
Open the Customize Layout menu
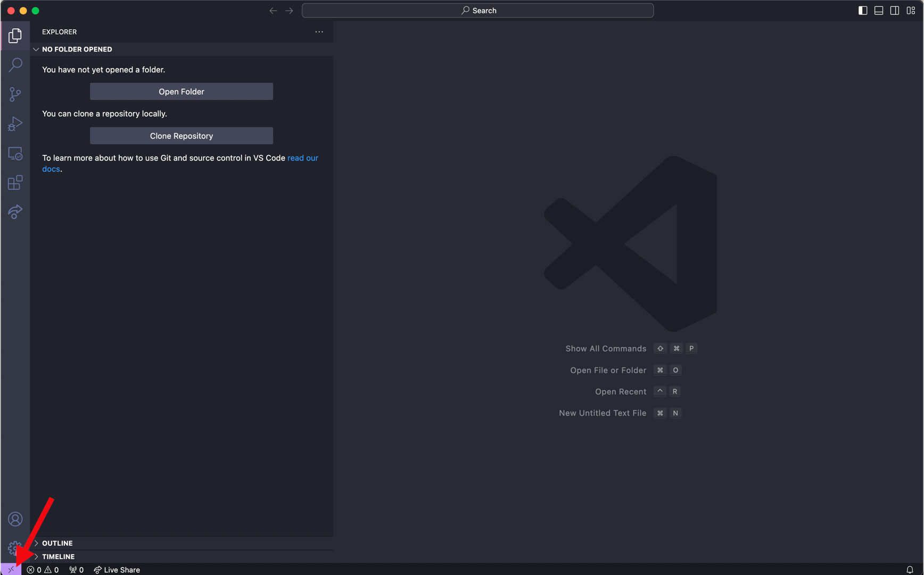coord(911,11)
